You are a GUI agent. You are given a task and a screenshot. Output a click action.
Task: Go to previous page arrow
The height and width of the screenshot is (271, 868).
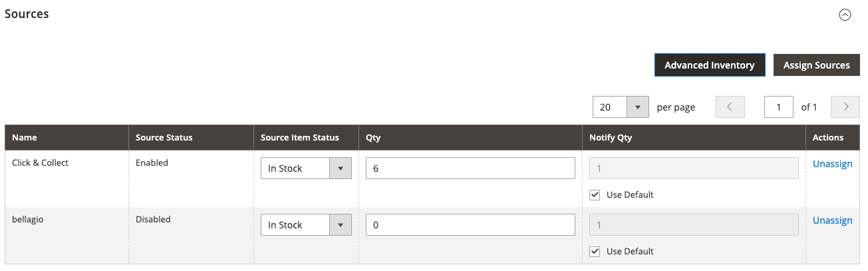point(730,107)
